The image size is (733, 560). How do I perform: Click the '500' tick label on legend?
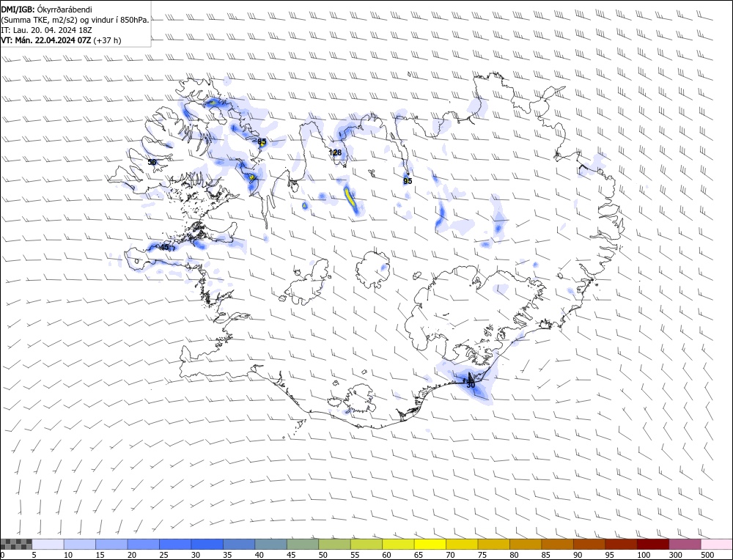tap(707, 555)
